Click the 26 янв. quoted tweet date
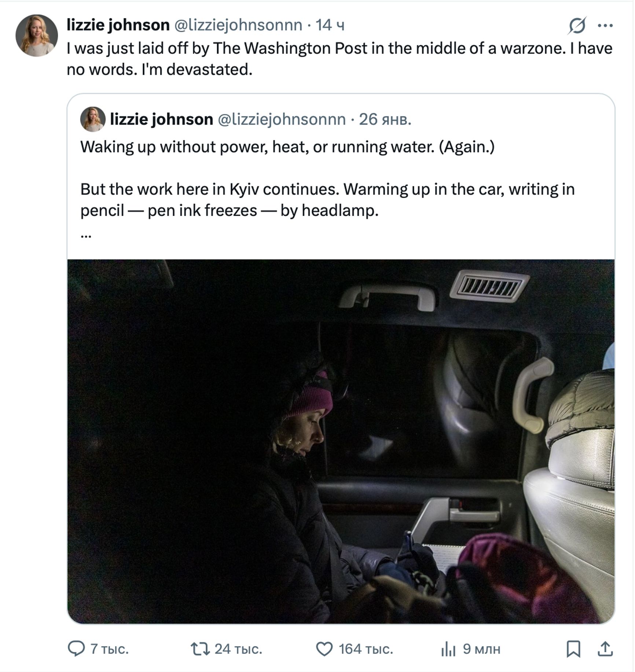635x672 pixels. pos(385,119)
